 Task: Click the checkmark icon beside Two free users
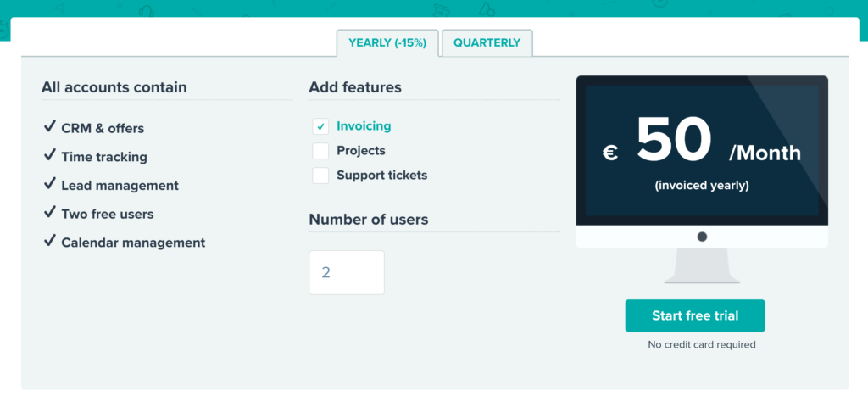tap(50, 211)
